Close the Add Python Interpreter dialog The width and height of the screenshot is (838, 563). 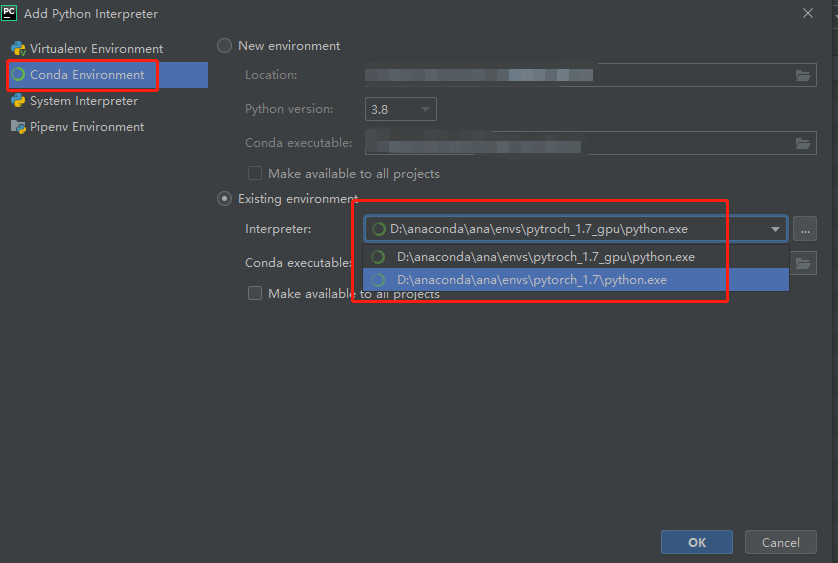click(808, 13)
